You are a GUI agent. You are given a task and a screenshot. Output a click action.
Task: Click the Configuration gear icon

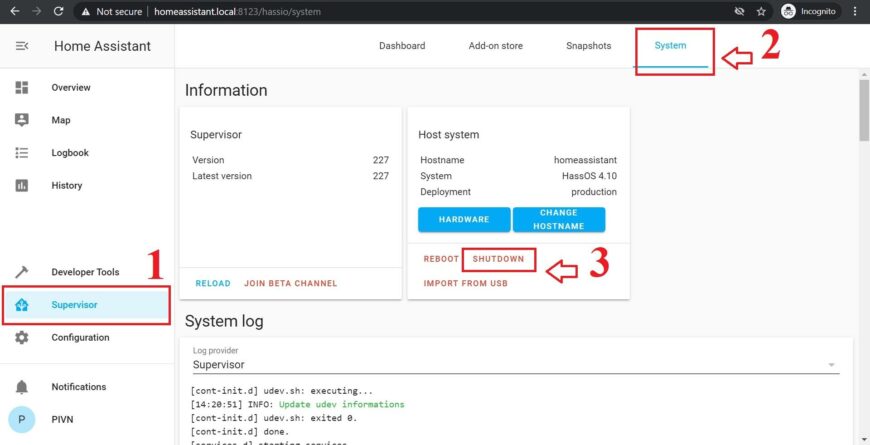click(22, 338)
